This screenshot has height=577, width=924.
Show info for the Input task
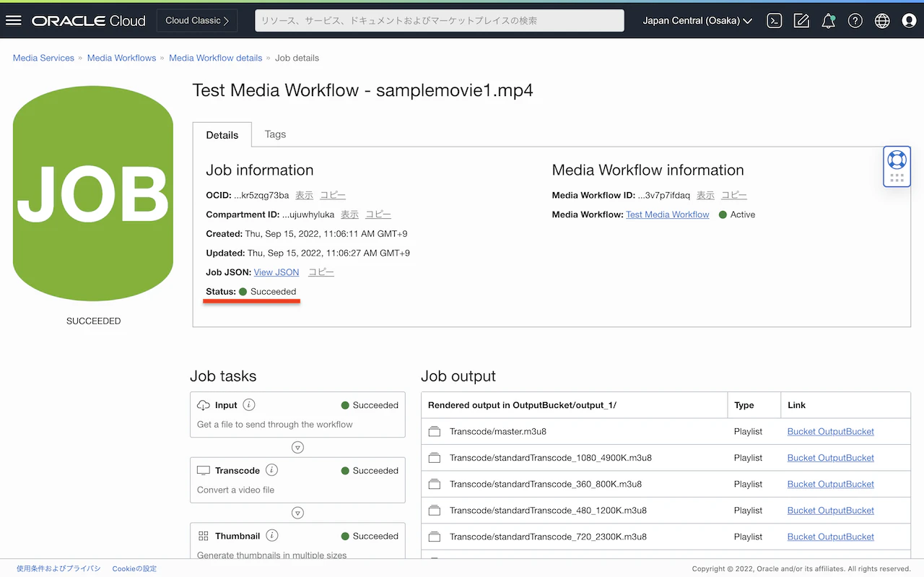click(249, 405)
